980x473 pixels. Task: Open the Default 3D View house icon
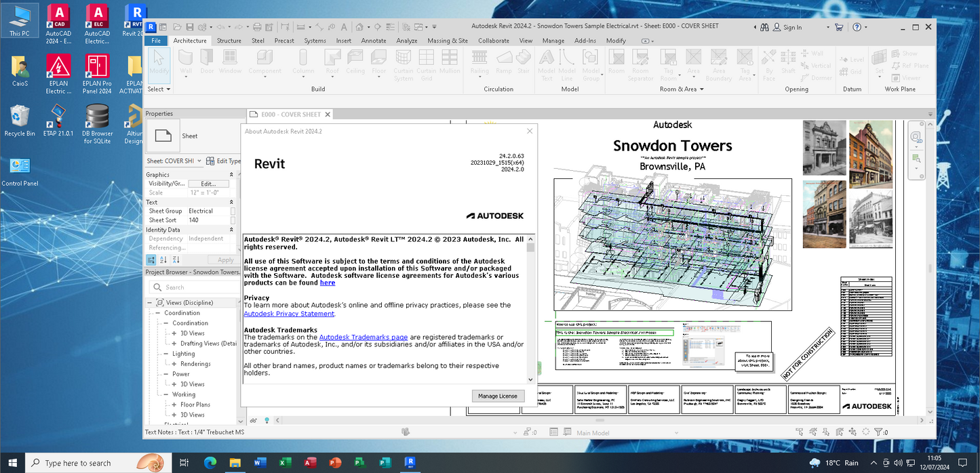(359, 27)
